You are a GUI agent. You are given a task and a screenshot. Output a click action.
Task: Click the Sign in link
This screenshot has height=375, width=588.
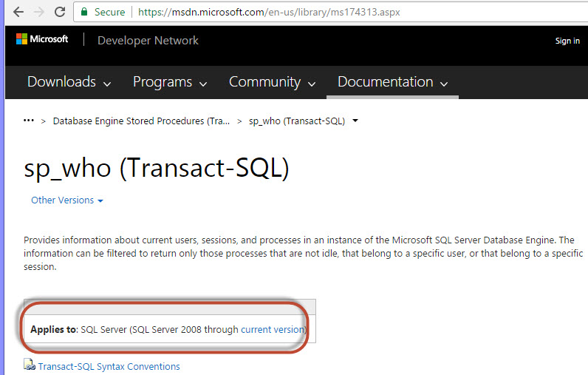coord(567,41)
